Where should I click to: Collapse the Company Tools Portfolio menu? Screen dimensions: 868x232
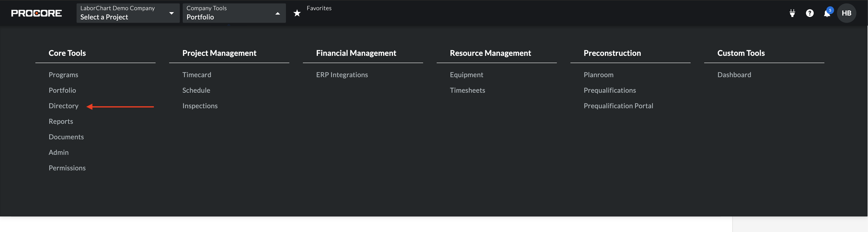[x=234, y=13]
